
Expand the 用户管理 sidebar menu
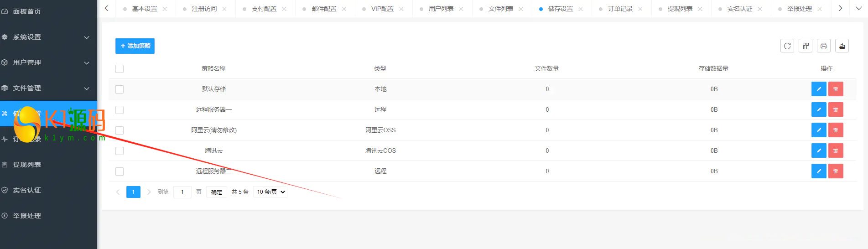[48, 62]
